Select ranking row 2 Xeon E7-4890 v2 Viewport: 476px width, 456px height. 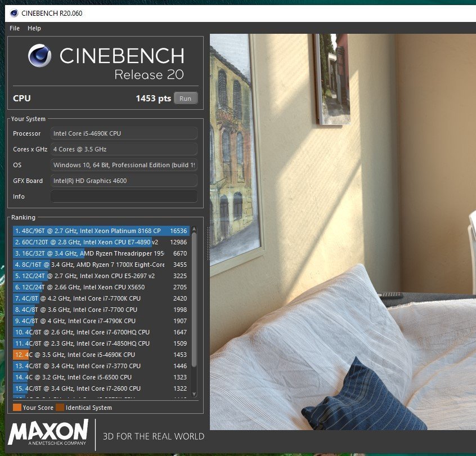pyautogui.click(x=101, y=242)
